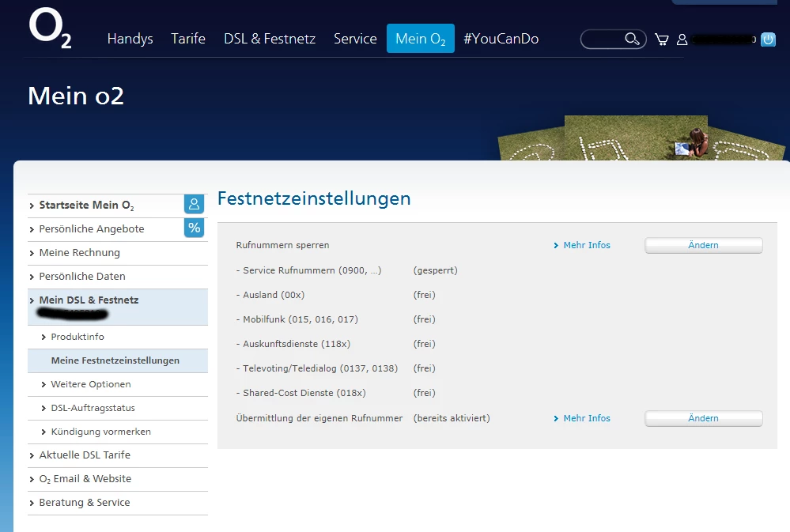Open Persönliche Daten in sidebar
Screen dimensions: 790x532
click(x=82, y=276)
